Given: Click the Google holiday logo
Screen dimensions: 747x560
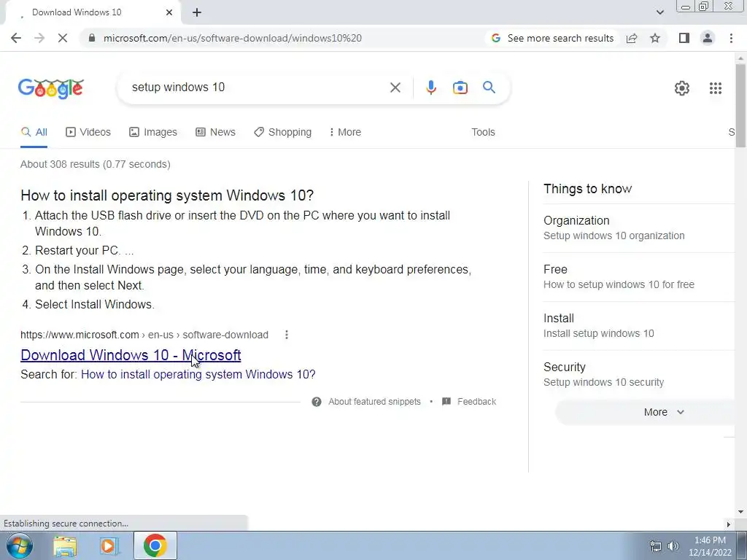Looking at the screenshot, I should click(51, 88).
